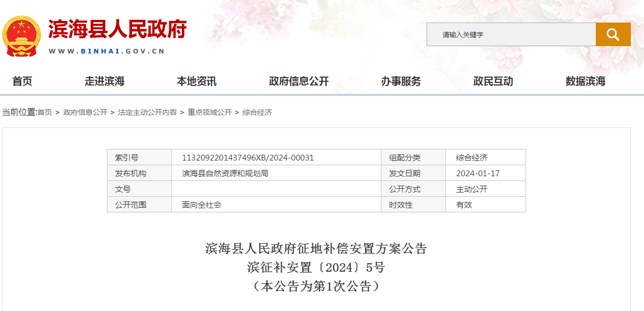Click the orange search magnifier button
This screenshot has height=311, width=644.
point(613,35)
